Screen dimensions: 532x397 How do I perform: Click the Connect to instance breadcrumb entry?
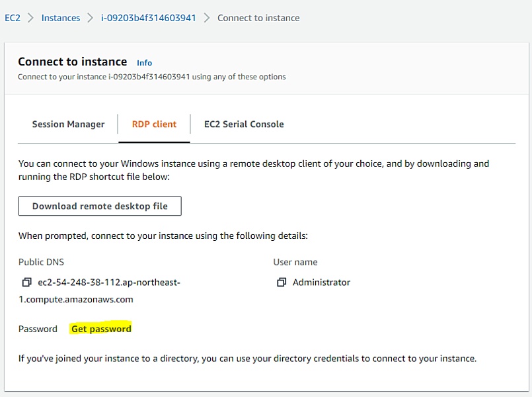[x=258, y=18]
